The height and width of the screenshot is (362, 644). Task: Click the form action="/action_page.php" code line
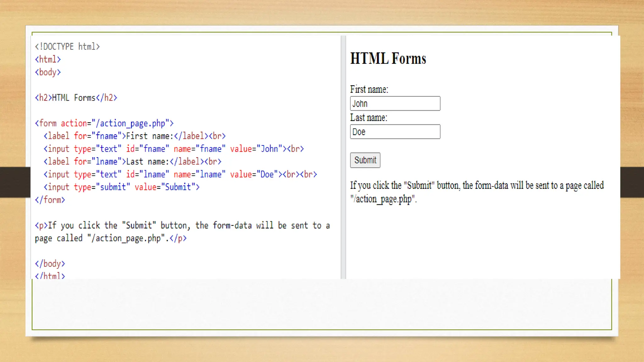pyautogui.click(x=104, y=123)
